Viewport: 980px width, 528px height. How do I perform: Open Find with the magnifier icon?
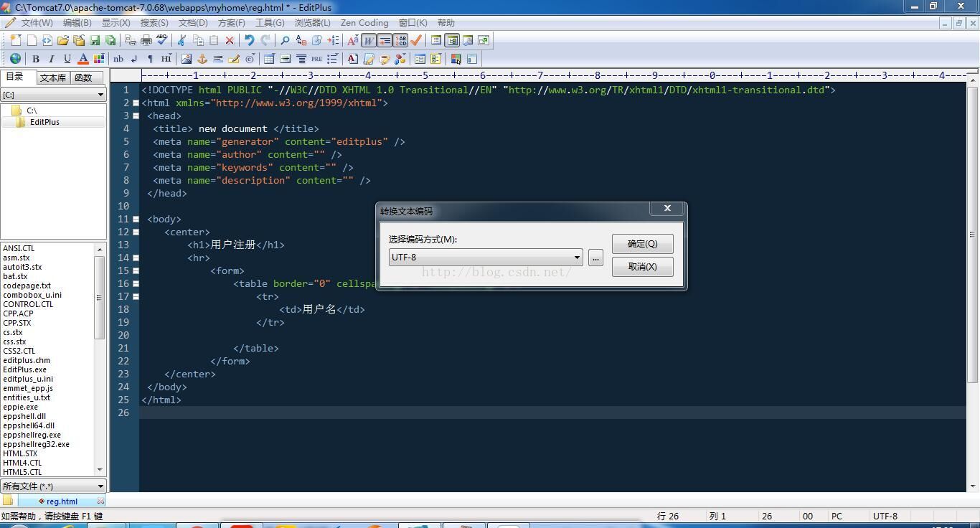pyautogui.click(x=285, y=40)
